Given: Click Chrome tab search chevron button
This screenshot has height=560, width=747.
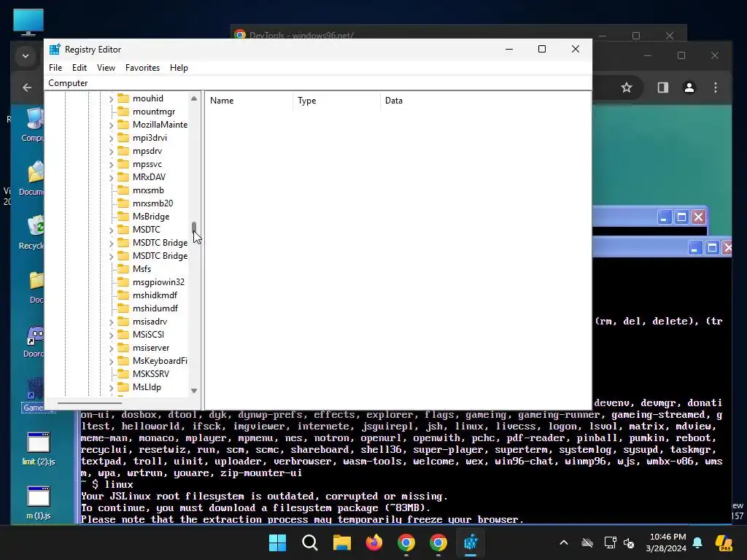Looking at the screenshot, I should 26,56.
